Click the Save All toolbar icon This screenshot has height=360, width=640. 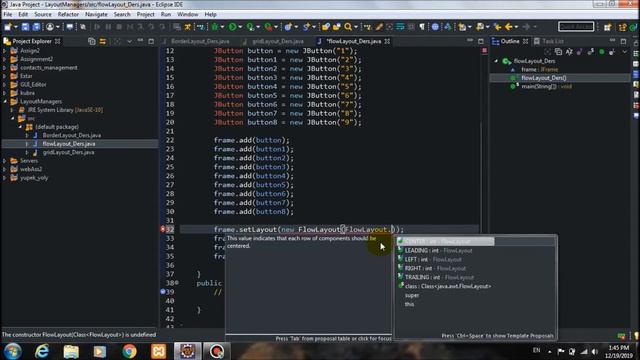(36, 27)
